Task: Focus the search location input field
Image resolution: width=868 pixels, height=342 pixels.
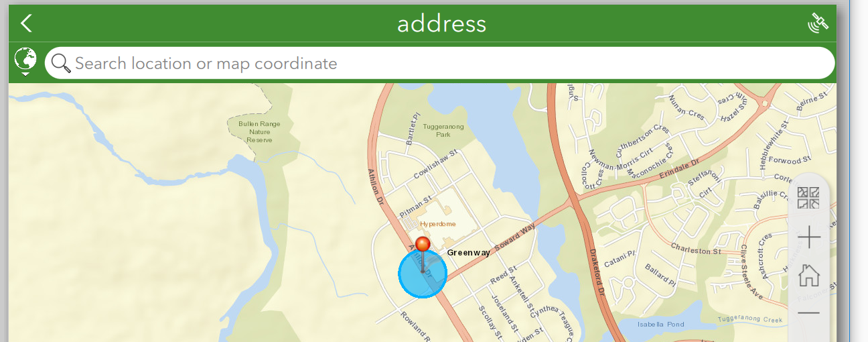Action: 439,63
